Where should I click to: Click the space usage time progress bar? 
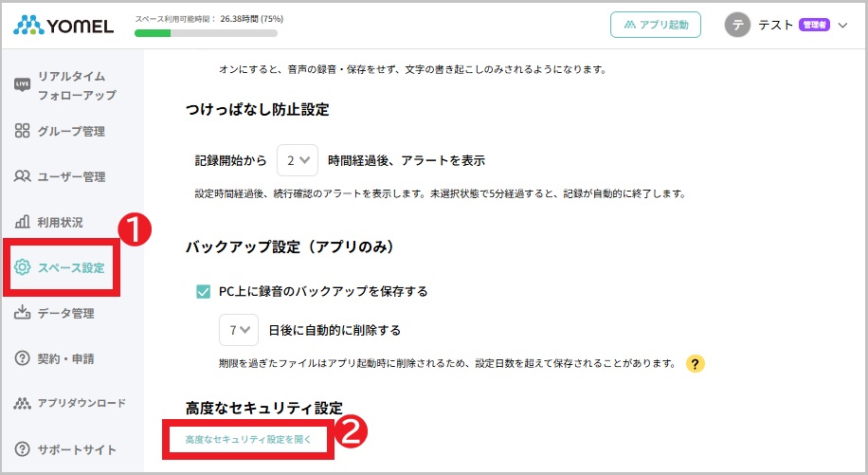click(x=206, y=33)
